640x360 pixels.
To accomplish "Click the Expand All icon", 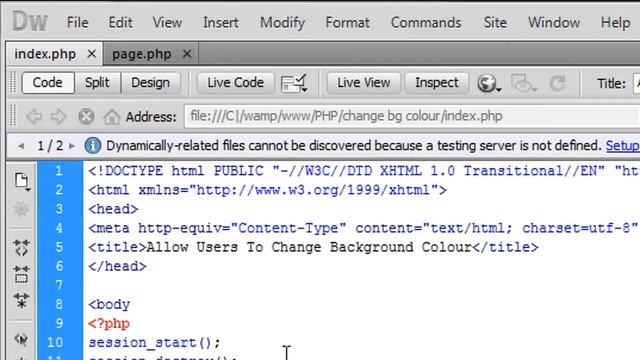I will (x=21, y=300).
